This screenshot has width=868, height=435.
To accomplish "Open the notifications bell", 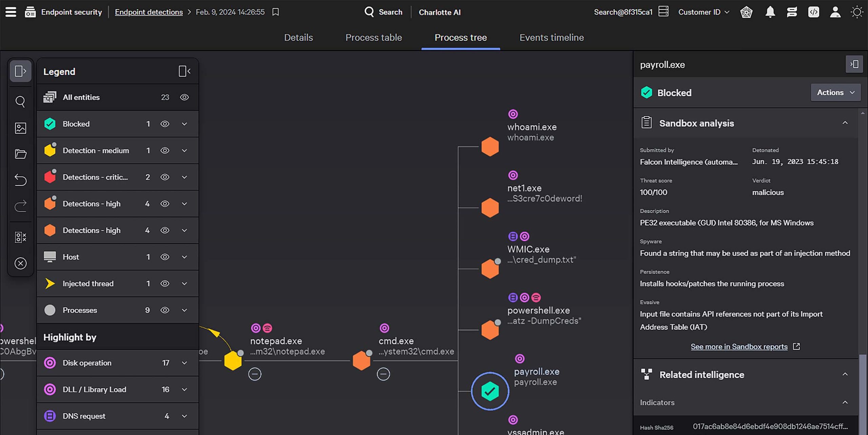I will point(770,12).
